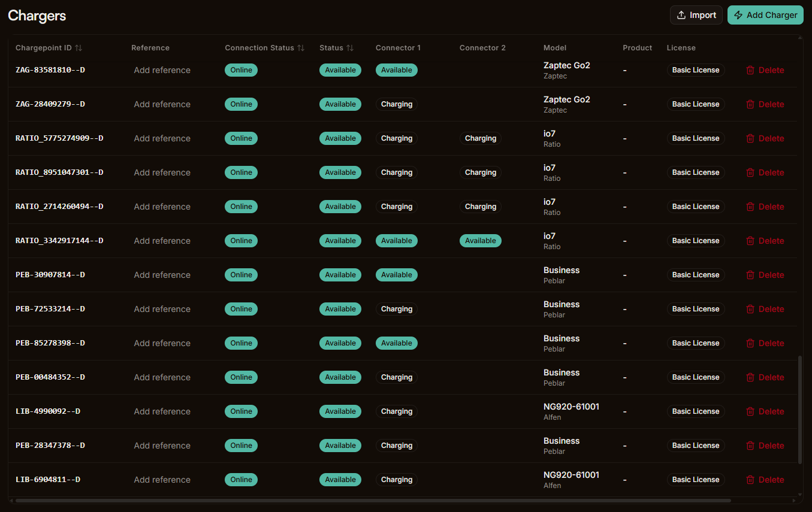Click the Online badge for RATIO_3342917144--D
The width and height of the screenshot is (812, 512).
pyautogui.click(x=241, y=240)
